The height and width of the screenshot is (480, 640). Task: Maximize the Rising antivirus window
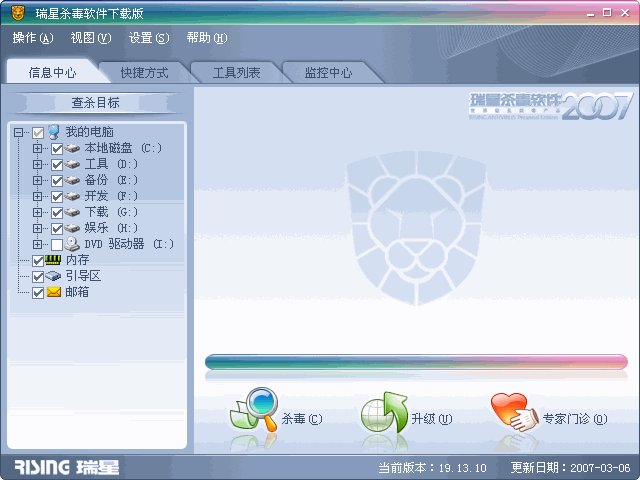(607, 13)
